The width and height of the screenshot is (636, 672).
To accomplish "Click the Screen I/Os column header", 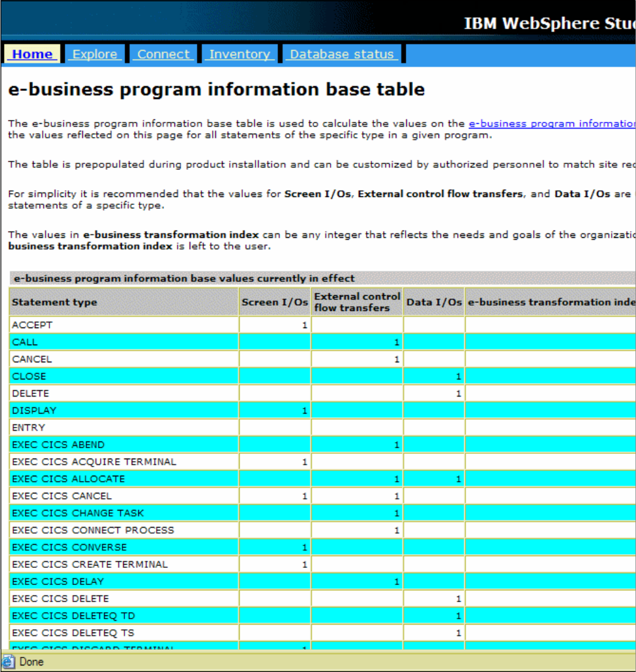I will pyautogui.click(x=275, y=302).
